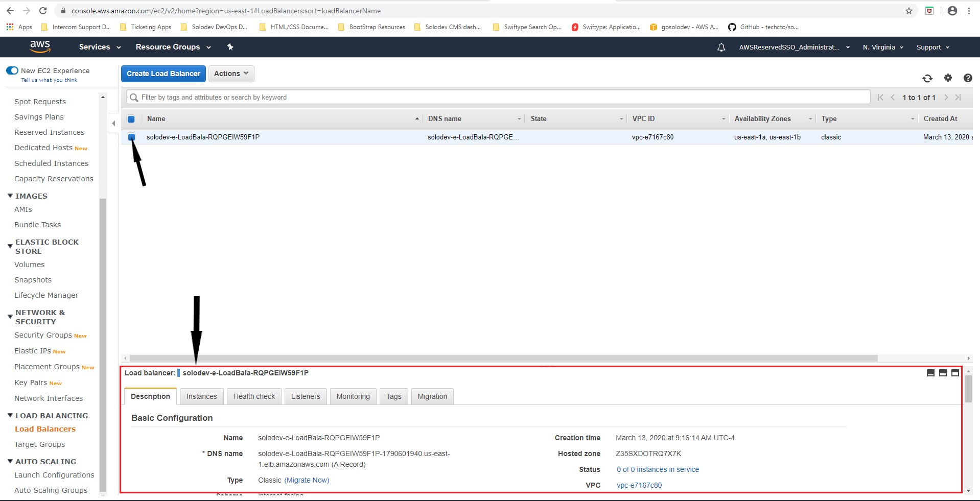Uncheck the solodev-e-LoadBala row checkbox
This screenshot has width=980, height=501.
tap(131, 137)
